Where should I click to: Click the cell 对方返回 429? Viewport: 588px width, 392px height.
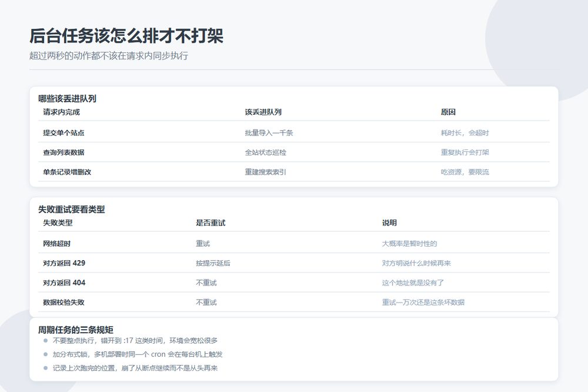coord(64,263)
